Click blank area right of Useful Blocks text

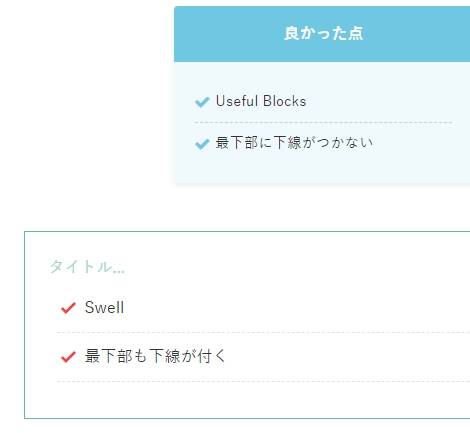coord(380,101)
